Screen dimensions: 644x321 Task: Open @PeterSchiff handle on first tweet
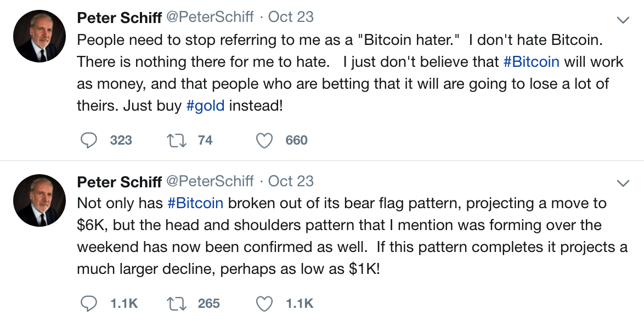coord(210,18)
